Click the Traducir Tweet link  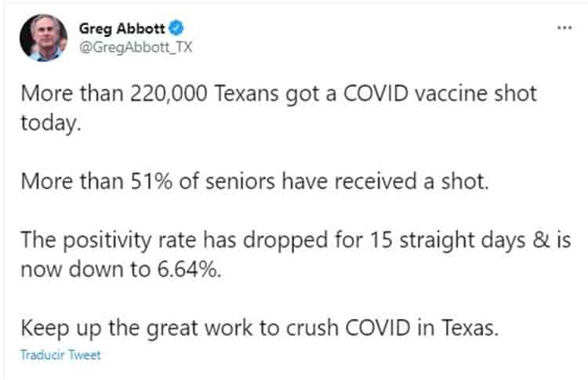(61, 354)
